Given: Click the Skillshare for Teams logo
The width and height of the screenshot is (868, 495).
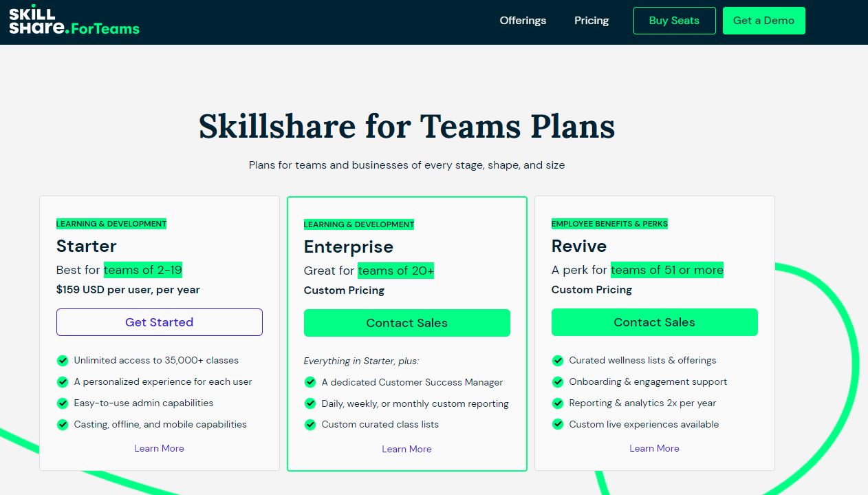Looking at the screenshot, I should 74,21.
